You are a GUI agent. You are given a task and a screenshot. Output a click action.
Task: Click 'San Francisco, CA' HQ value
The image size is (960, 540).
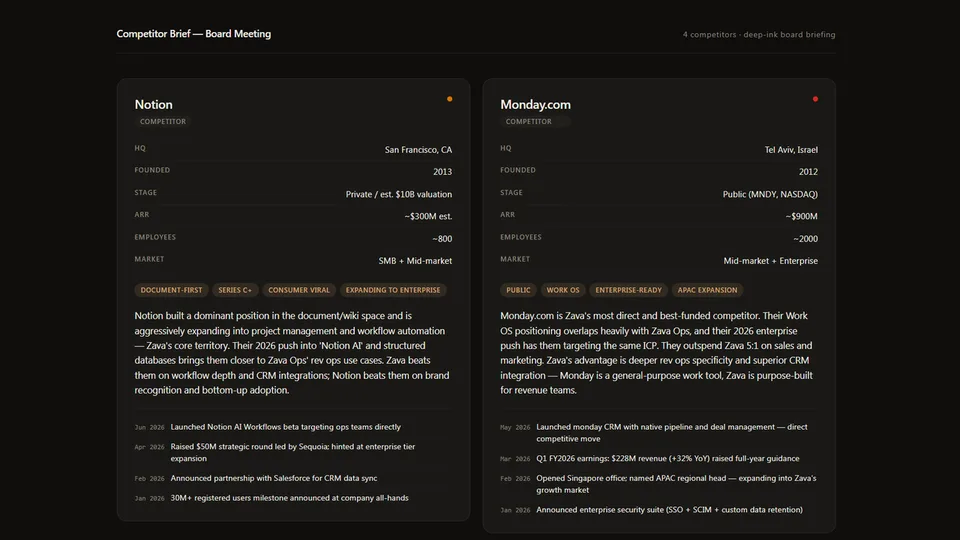(x=418, y=149)
